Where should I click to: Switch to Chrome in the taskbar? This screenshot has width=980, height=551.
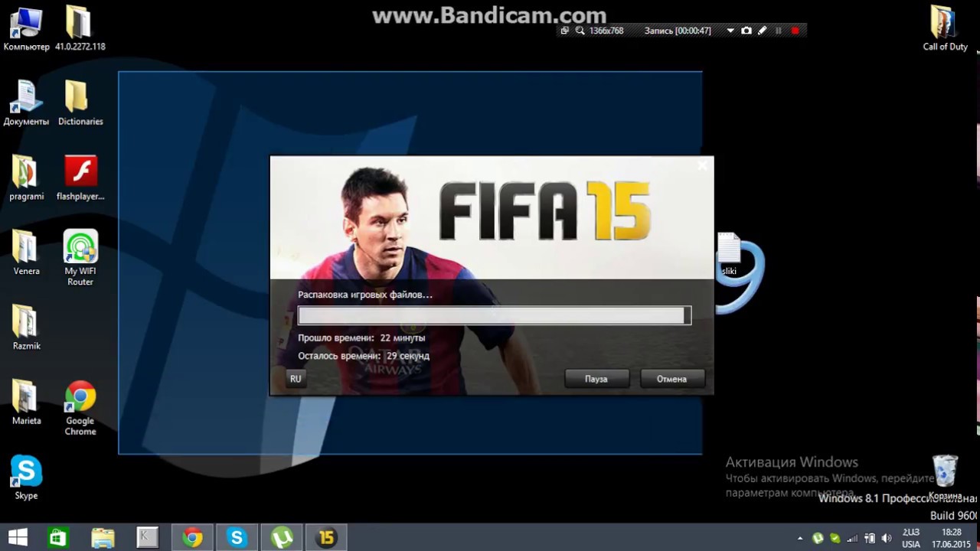[x=192, y=538]
